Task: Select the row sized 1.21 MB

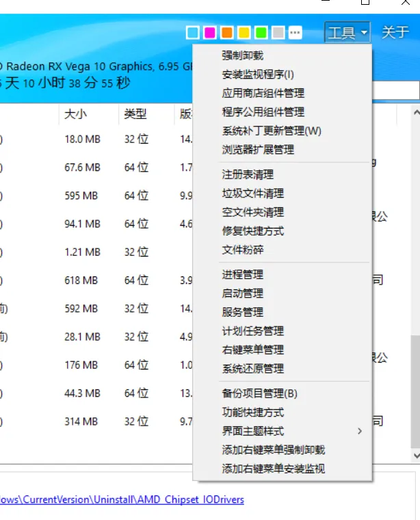Action: 96,252
